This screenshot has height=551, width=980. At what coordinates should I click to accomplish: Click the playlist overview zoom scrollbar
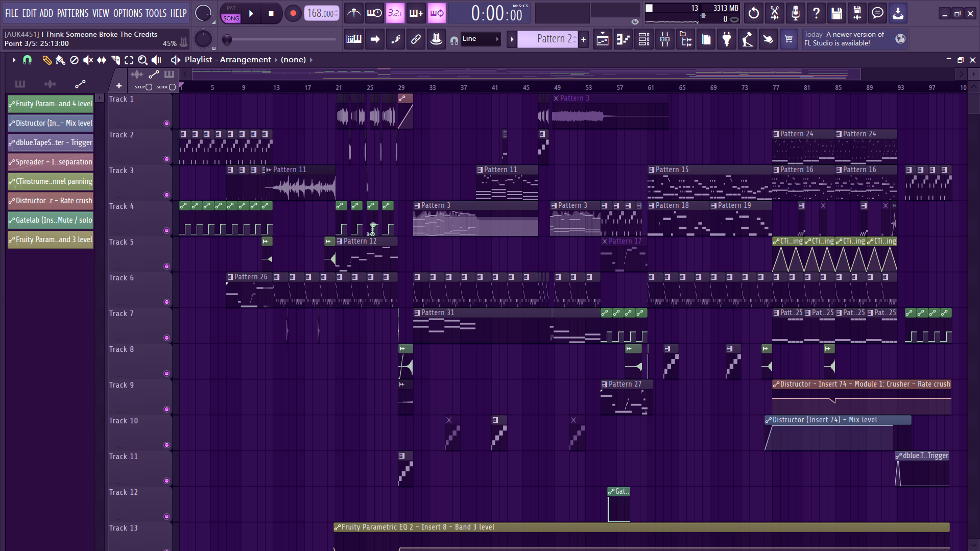click(x=526, y=74)
